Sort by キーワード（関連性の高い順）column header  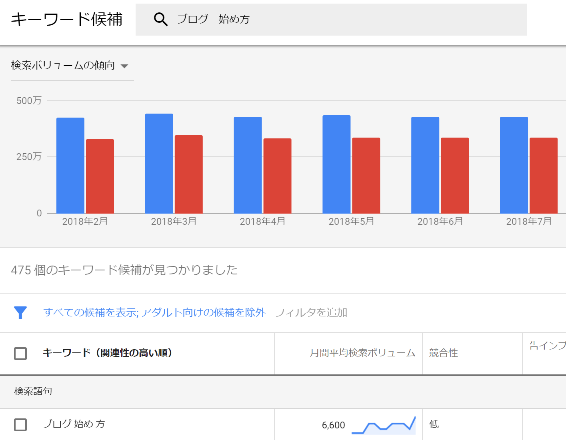107,353
